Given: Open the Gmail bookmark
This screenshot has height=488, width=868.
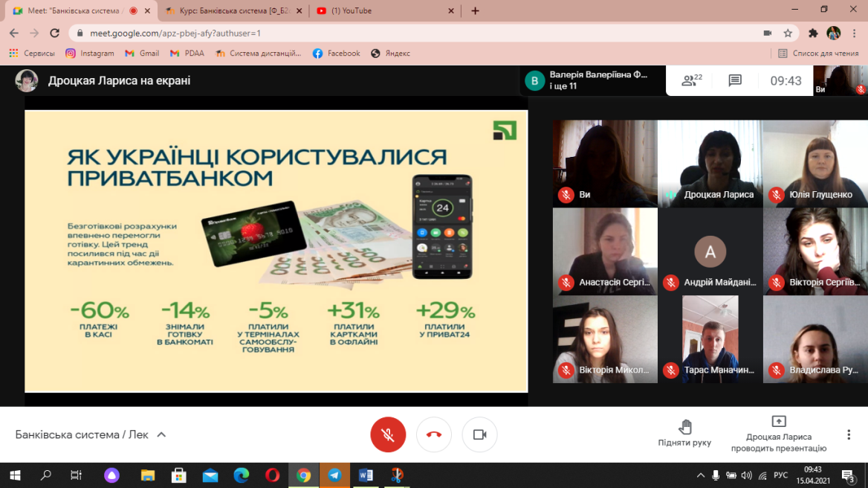Looking at the screenshot, I should (142, 53).
